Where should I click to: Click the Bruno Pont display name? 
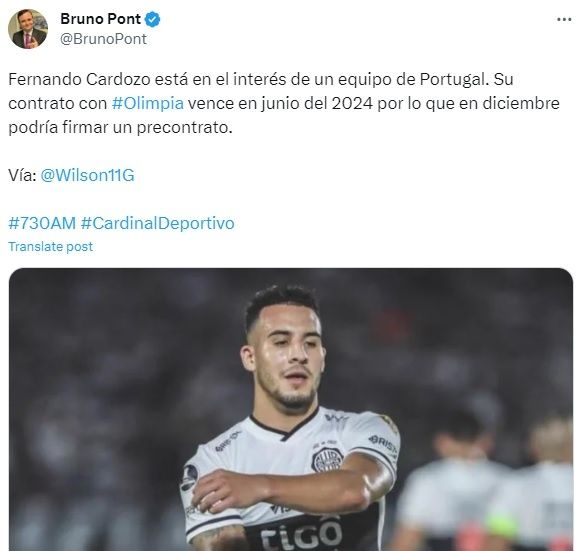point(100,19)
